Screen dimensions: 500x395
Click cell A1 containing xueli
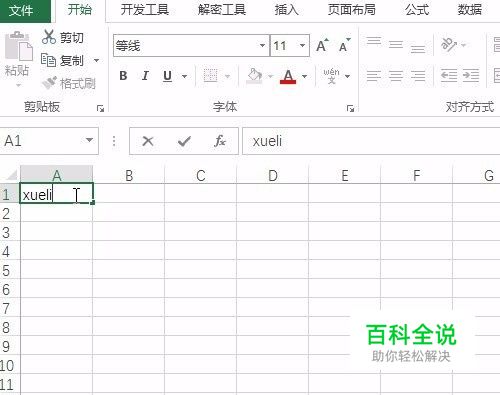click(56, 194)
